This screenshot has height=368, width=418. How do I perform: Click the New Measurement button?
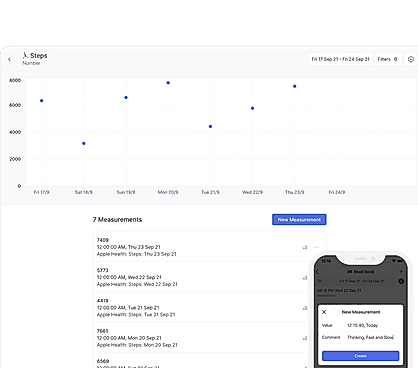[299, 220]
